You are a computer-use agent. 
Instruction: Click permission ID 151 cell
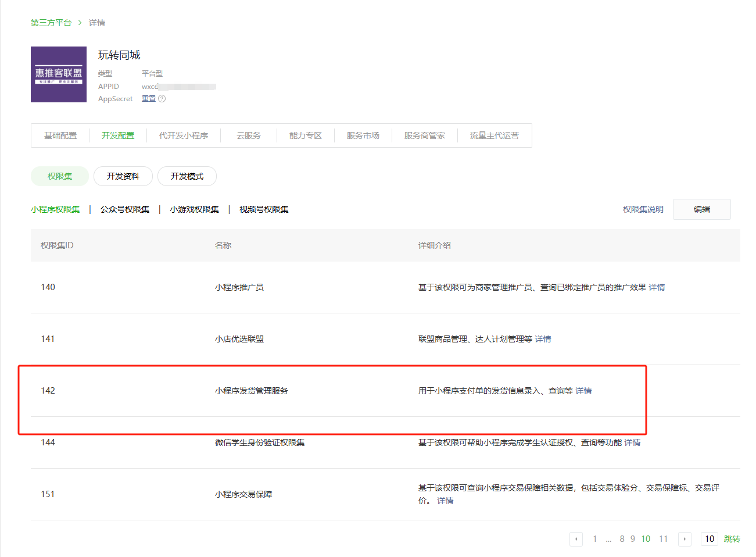pos(48,494)
